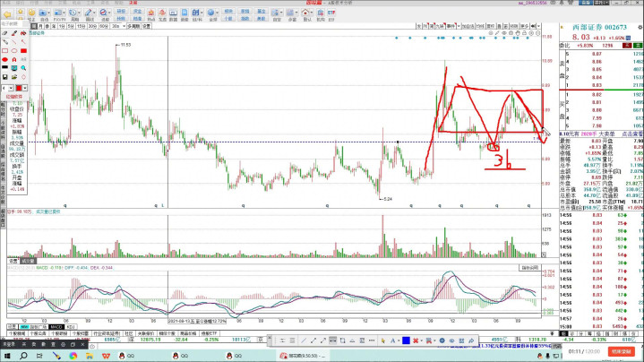Click the red buy button beside 委比
This screenshot has height=362, width=644.
(627, 46)
